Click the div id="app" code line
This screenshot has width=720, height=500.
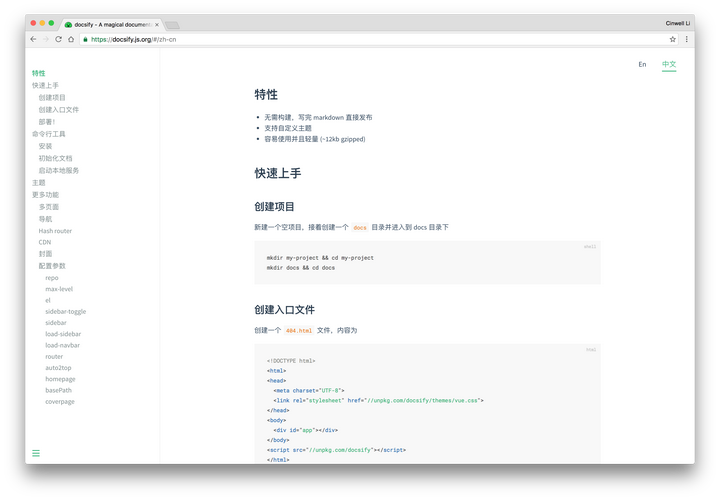pyautogui.click(x=305, y=430)
